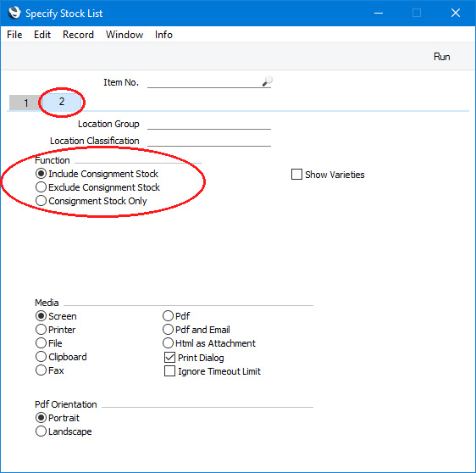Enable Ignore Timeout Limit checkbox

coord(169,371)
